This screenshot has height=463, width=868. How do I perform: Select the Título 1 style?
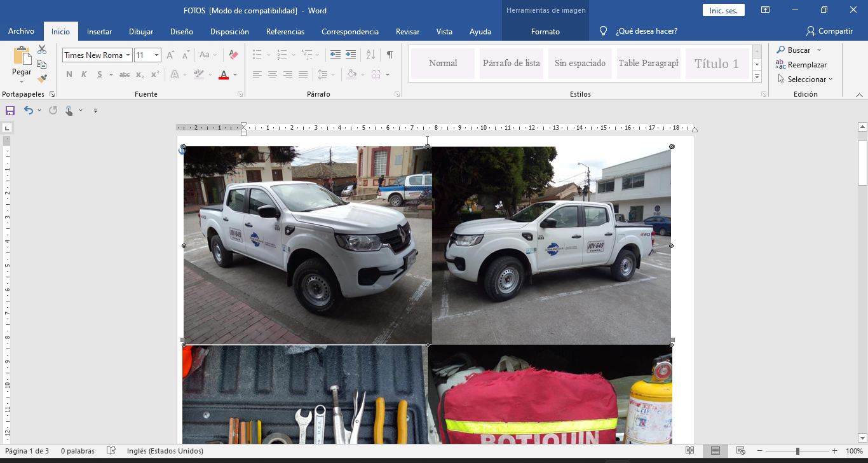(x=716, y=64)
